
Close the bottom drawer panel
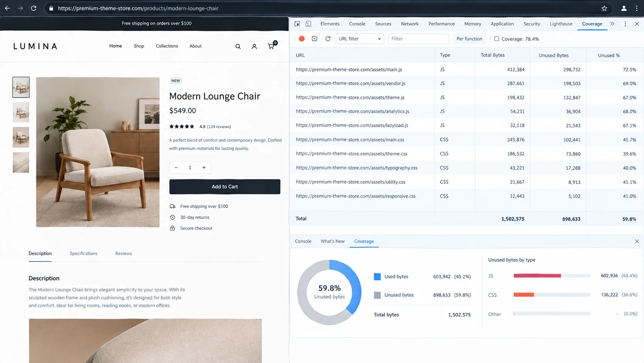pos(637,241)
